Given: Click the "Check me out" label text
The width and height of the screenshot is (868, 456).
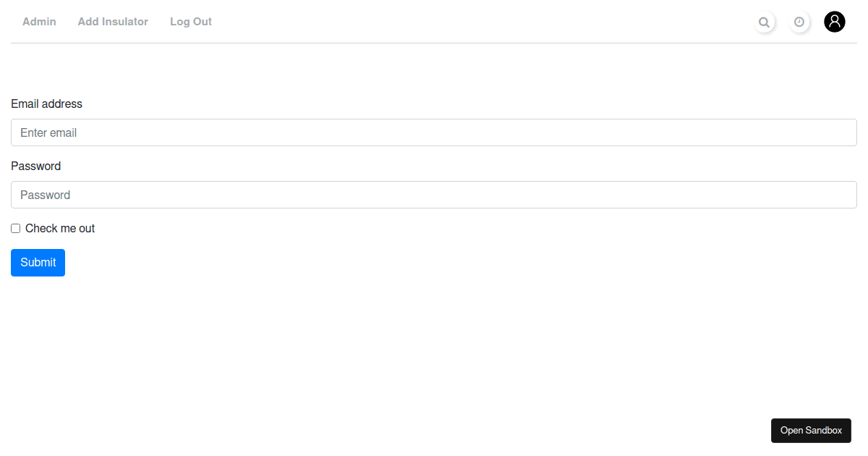Looking at the screenshot, I should point(60,229).
